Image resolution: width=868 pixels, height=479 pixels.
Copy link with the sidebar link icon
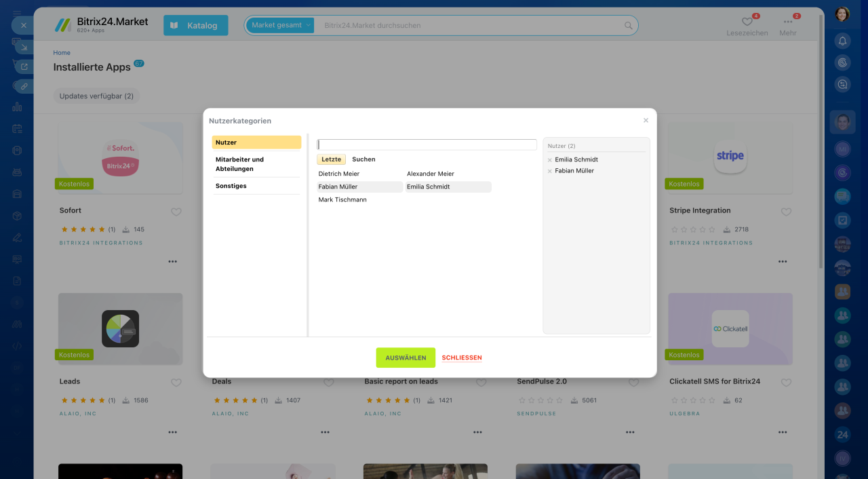[24, 87]
